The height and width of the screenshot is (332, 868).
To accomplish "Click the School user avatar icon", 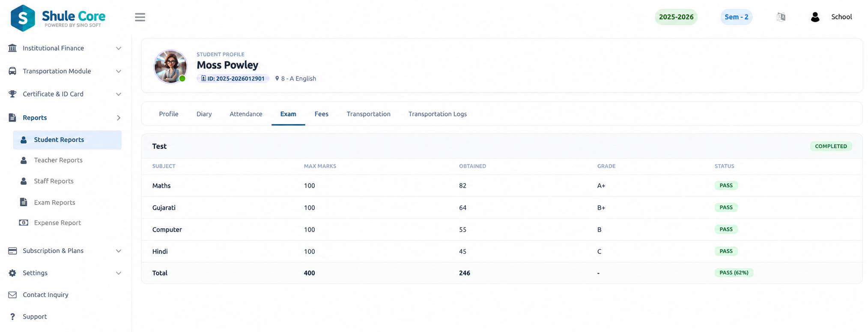I will [x=815, y=17].
